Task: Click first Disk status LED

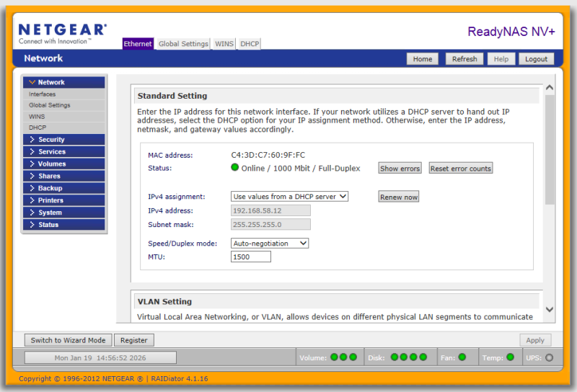Action: pyautogui.click(x=394, y=357)
